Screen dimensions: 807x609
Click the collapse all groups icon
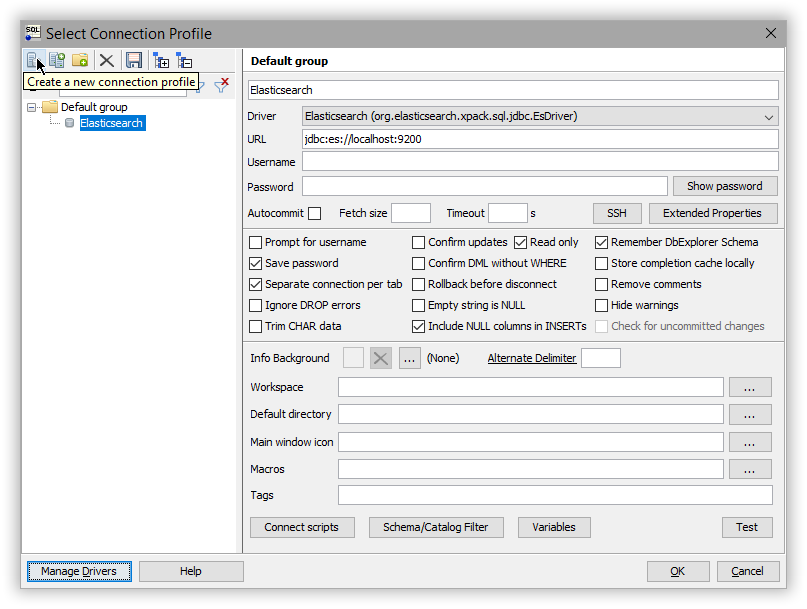click(x=185, y=60)
